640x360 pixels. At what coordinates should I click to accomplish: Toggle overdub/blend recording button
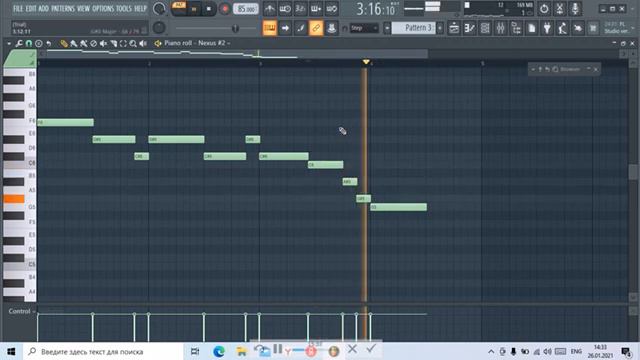316,9
